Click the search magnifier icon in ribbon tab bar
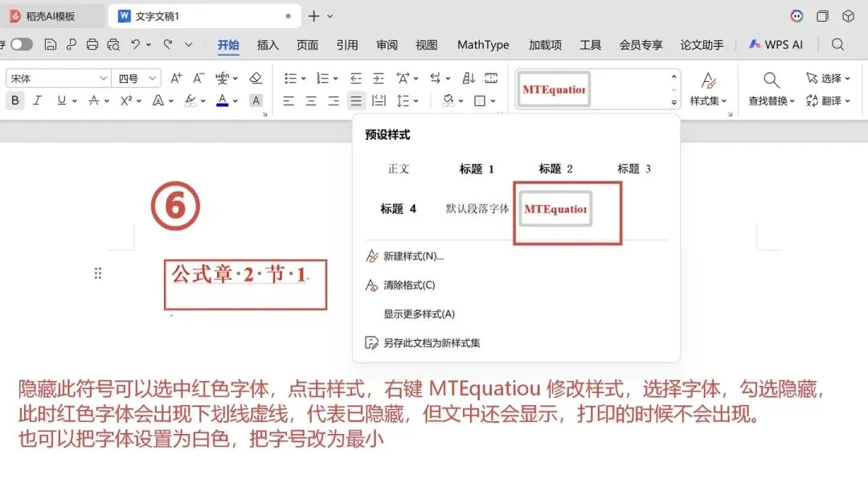This screenshot has height=504, width=868. click(x=837, y=45)
